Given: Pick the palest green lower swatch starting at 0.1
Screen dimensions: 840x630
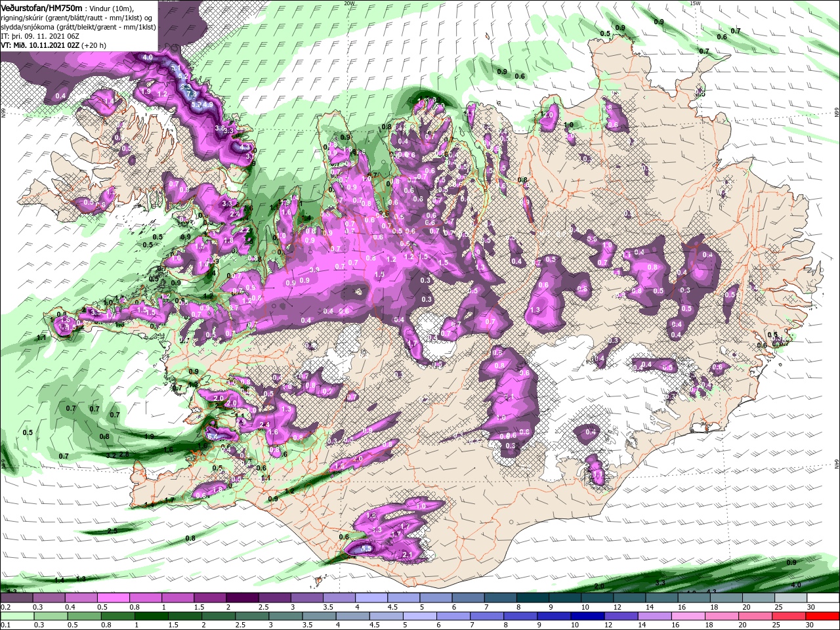Looking at the screenshot, I should [x=16, y=616].
